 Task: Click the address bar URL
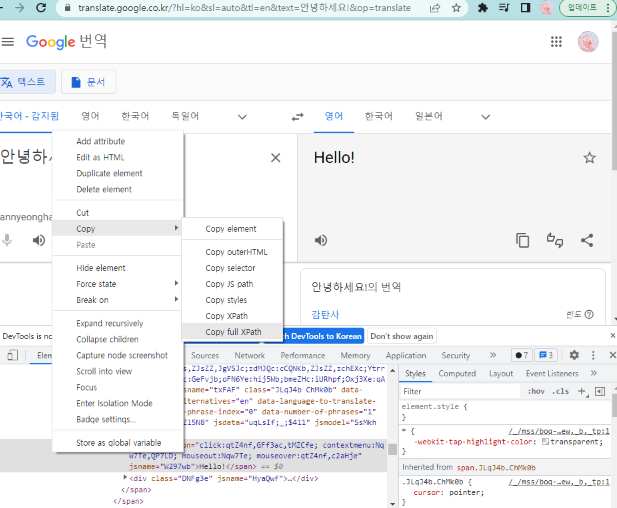(244, 8)
